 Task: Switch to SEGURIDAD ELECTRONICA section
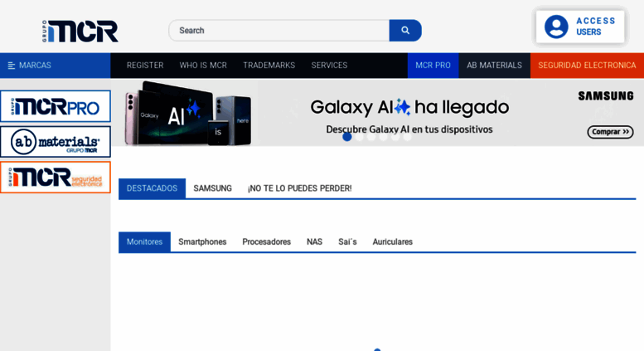587,66
